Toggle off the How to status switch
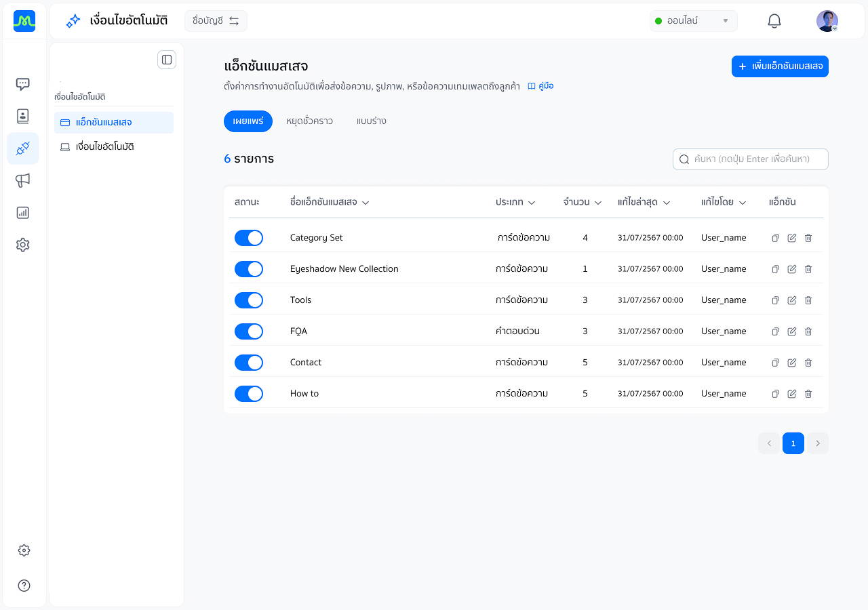 click(x=249, y=394)
